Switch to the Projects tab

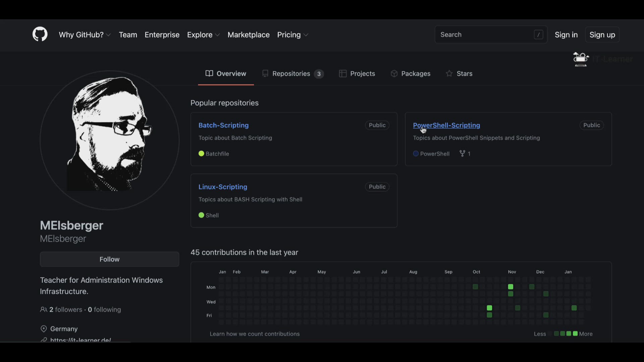tap(357, 74)
